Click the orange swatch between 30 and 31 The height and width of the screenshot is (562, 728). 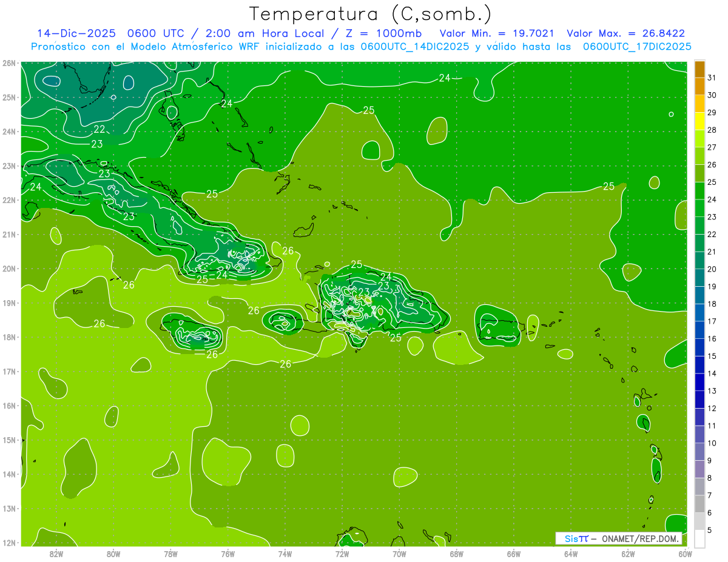pyautogui.click(x=699, y=87)
